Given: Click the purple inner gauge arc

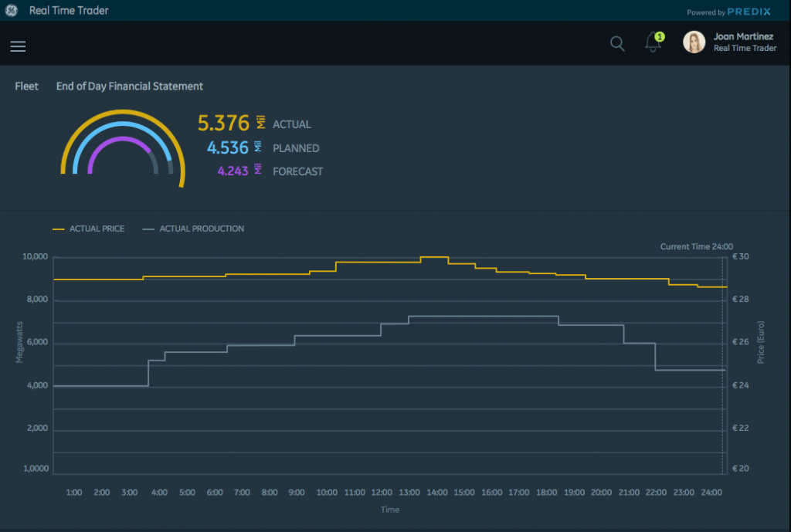Looking at the screenshot, I should [122, 139].
